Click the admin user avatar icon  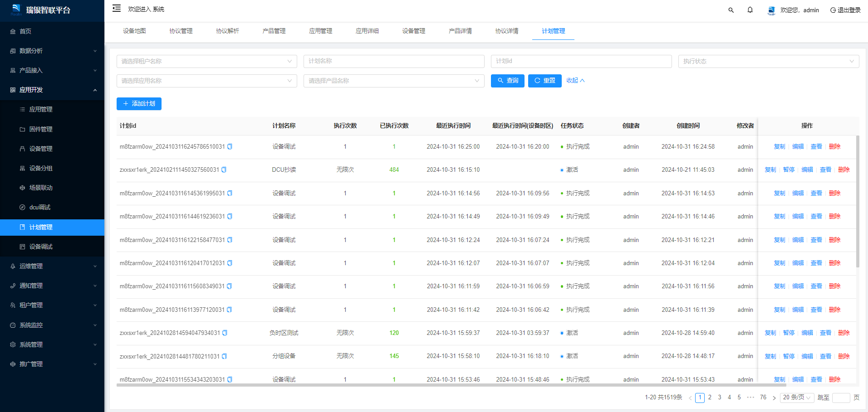(771, 10)
